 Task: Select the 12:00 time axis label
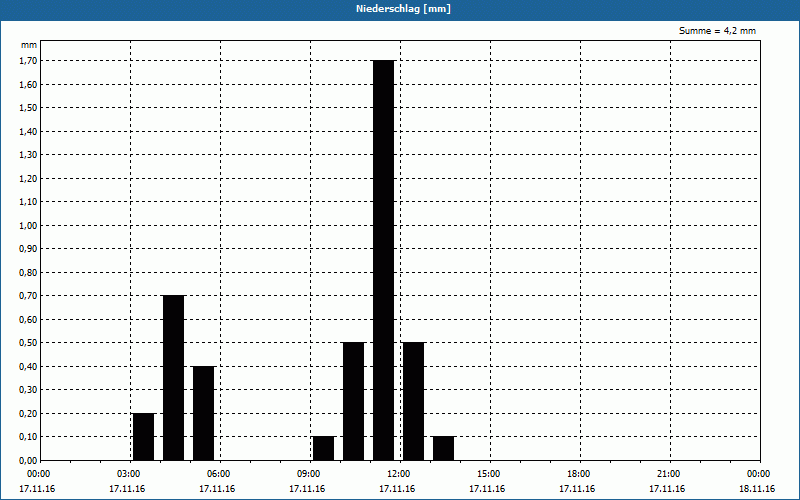coord(398,474)
